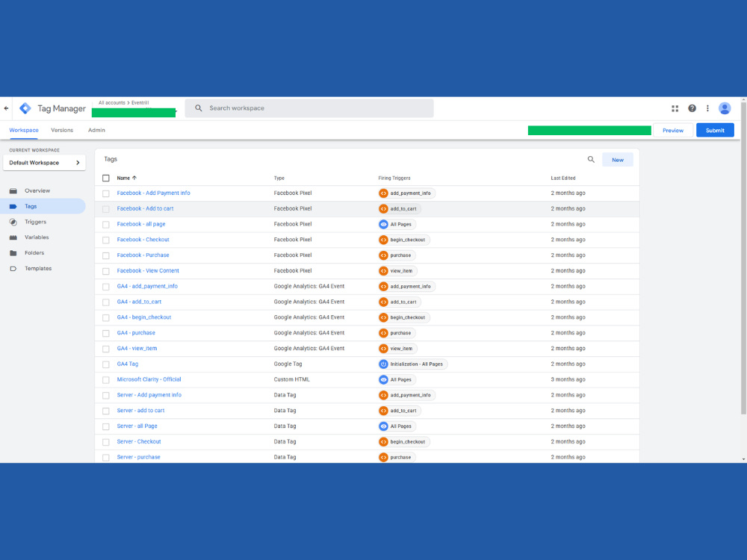Open the Server - purchase tag
This screenshot has width=747, height=560.
(x=139, y=457)
